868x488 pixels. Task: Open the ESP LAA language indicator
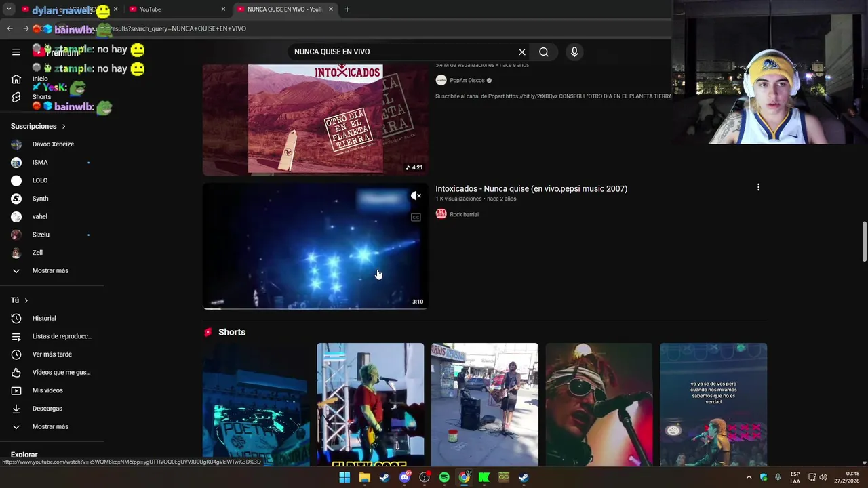coord(795,477)
